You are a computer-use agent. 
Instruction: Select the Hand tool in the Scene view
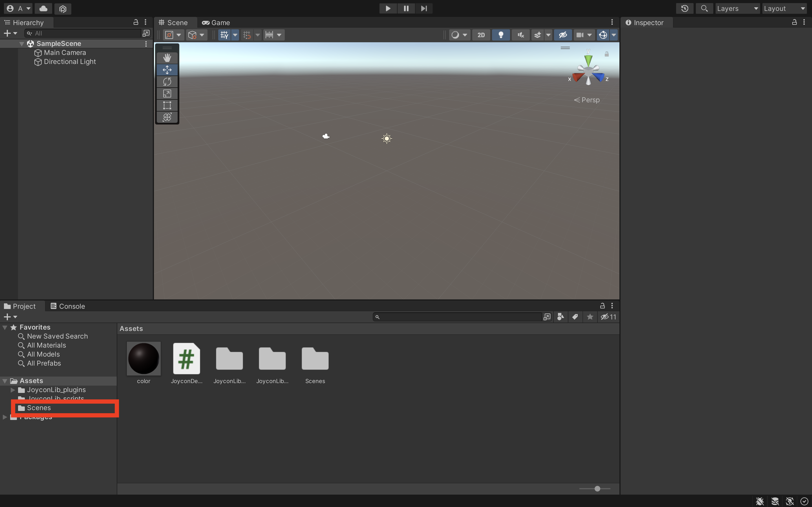click(x=167, y=58)
